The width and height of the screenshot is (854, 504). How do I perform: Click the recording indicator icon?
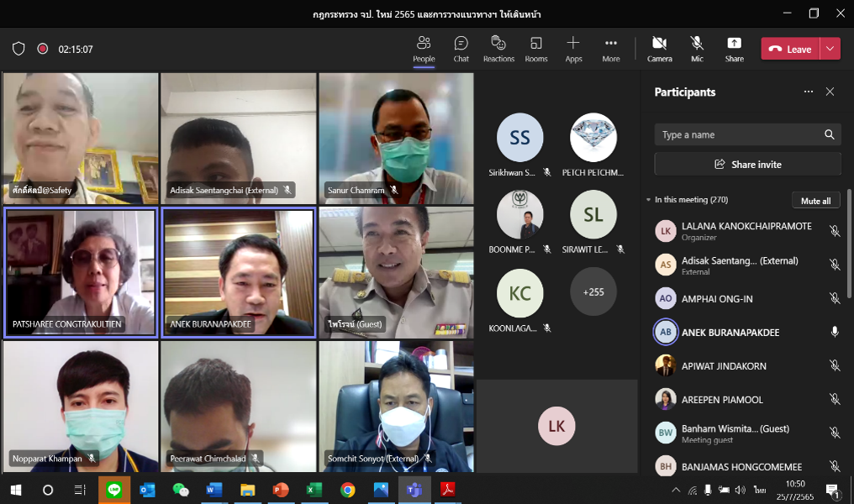(x=42, y=49)
